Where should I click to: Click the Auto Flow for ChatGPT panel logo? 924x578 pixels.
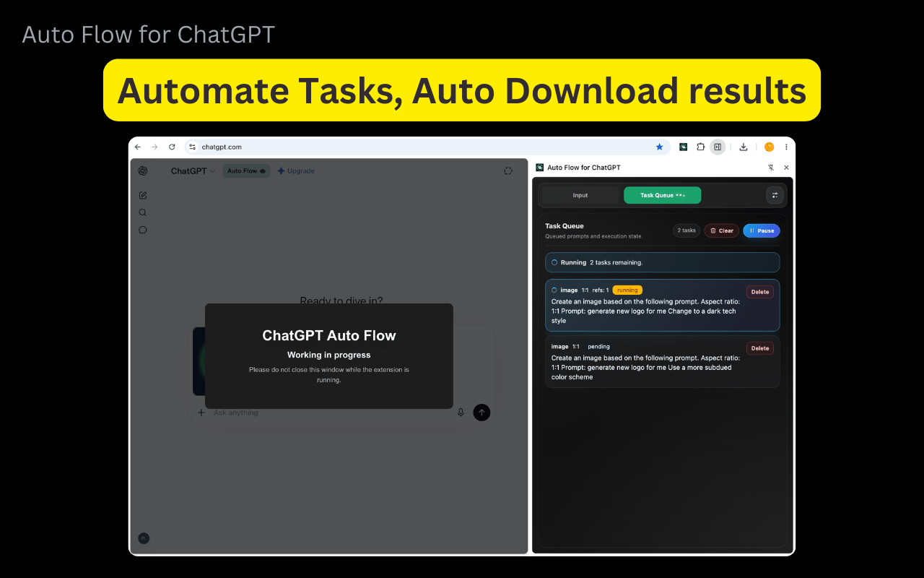(x=539, y=168)
